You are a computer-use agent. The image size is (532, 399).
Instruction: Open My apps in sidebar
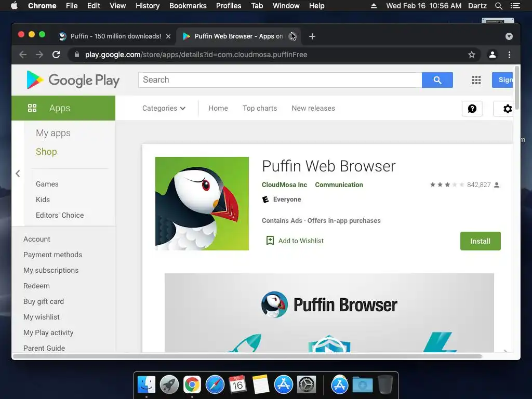(54, 133)
